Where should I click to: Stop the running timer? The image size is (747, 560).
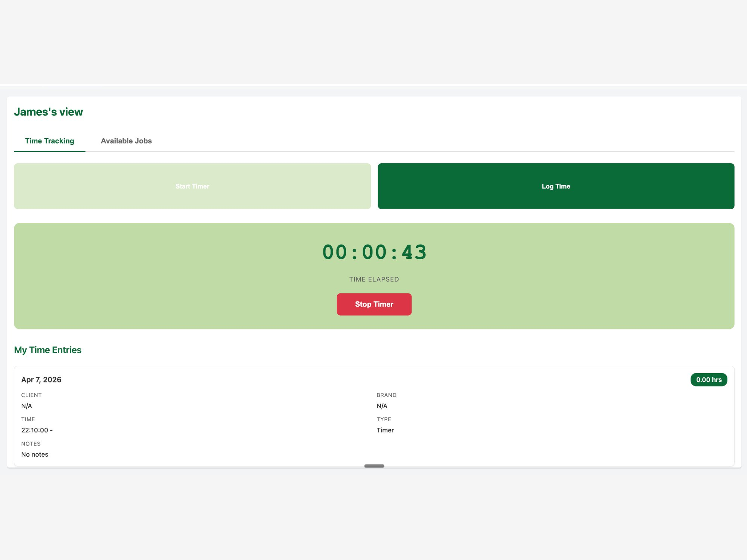click(374, 304)
